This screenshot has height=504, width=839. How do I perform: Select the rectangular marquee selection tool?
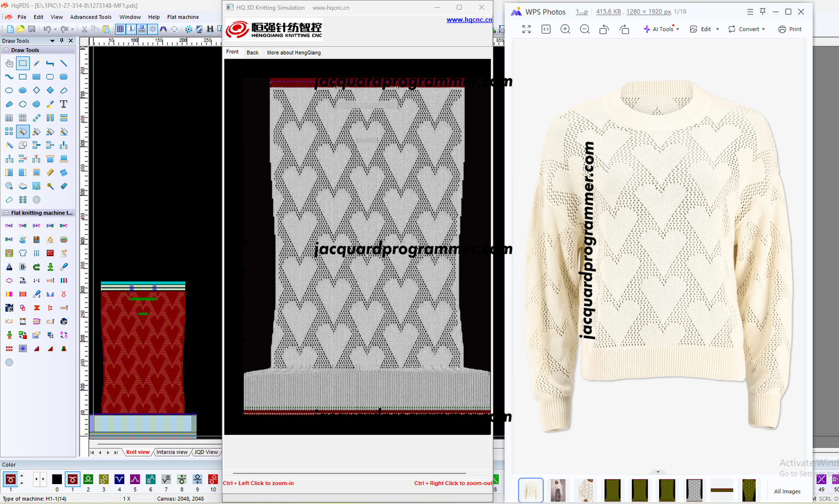coord(23,63)
